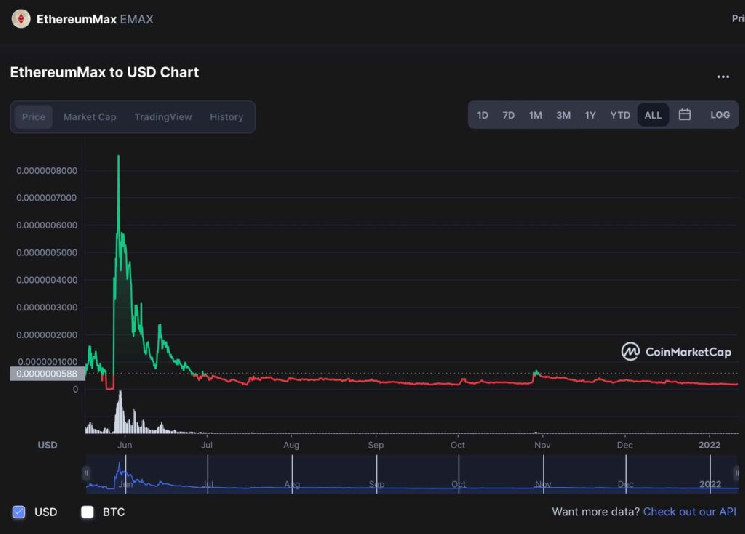Click the USD axis unit label

tap(48, 445)
